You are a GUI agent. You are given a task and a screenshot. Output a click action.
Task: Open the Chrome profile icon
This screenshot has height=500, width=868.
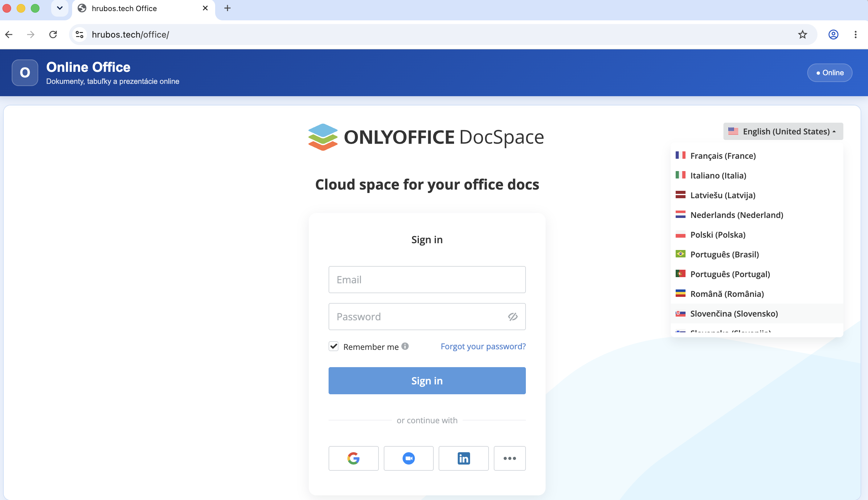coord(833,34)
